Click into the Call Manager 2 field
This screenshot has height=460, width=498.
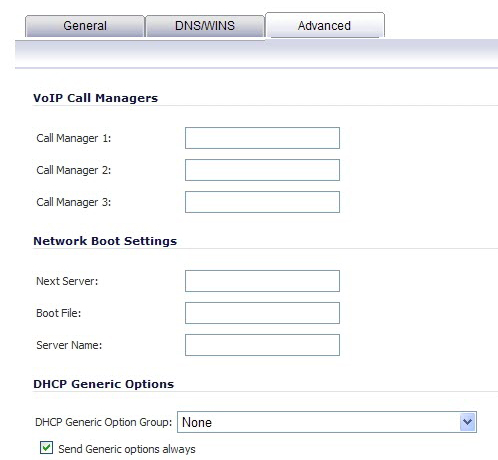pos(262,170)
